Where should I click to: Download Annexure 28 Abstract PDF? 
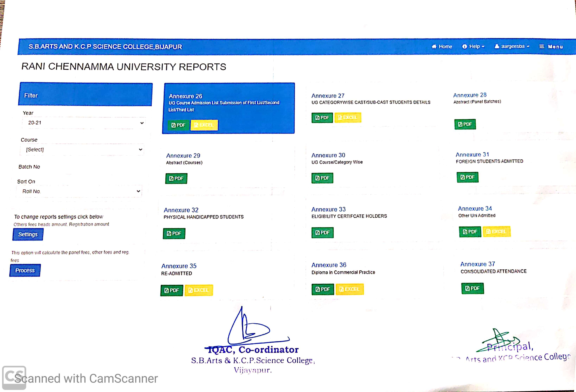(465, 124)
